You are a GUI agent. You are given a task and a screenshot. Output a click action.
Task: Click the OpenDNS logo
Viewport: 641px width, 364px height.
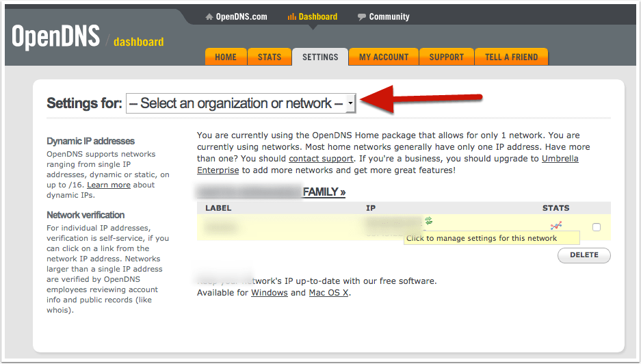[55, 36]
